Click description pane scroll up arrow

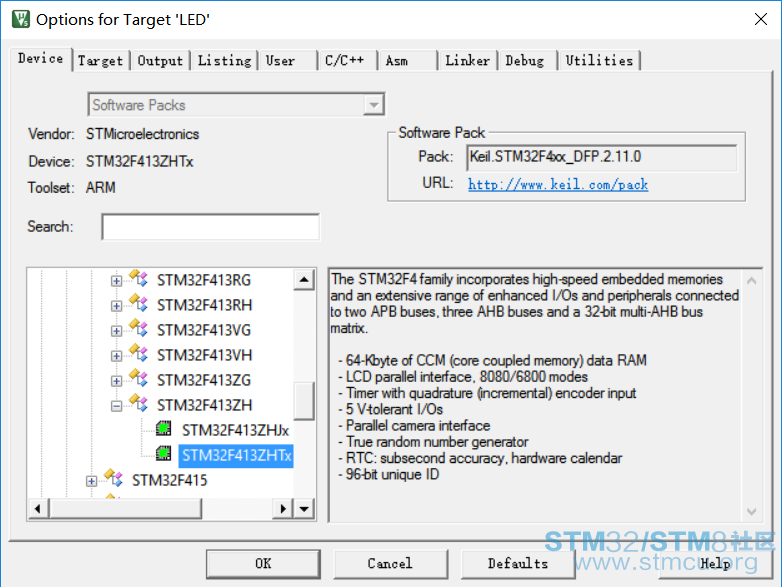coord(752,281)
